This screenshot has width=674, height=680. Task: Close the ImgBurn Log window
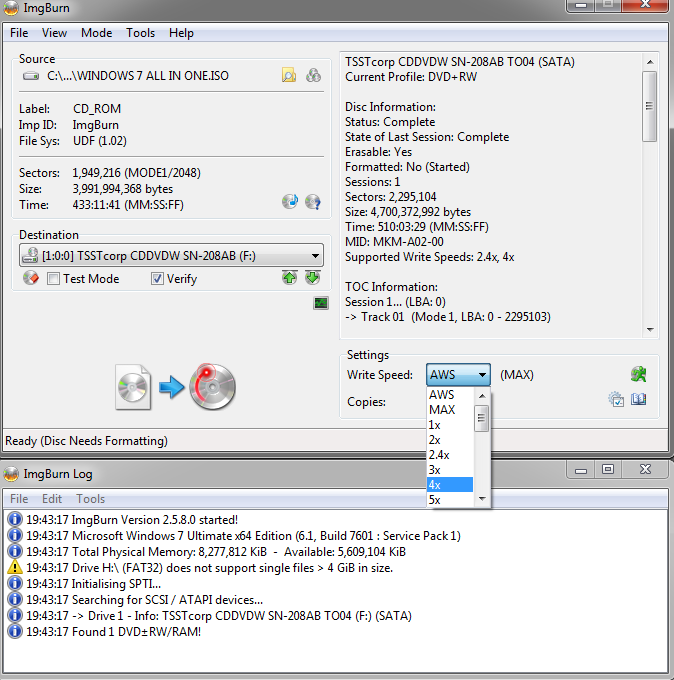tap(645, 470)
